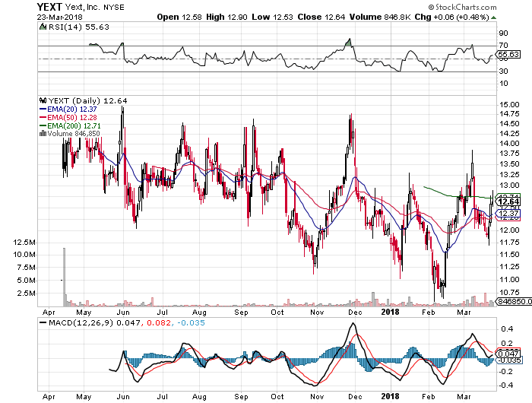The width and height of the screenshot is (532, 403).
Task: Click the 15.00 price axis label
Action: point(509,105)
